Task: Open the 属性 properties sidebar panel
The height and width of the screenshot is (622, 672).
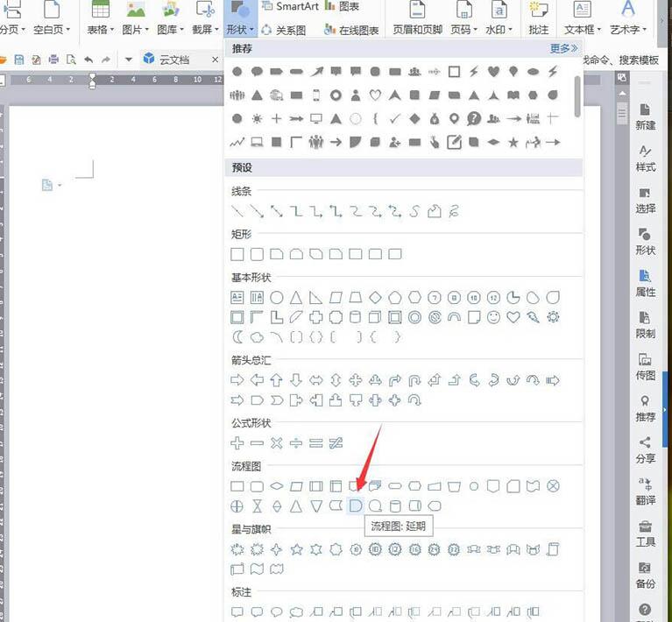Action: tap(646, 283)
